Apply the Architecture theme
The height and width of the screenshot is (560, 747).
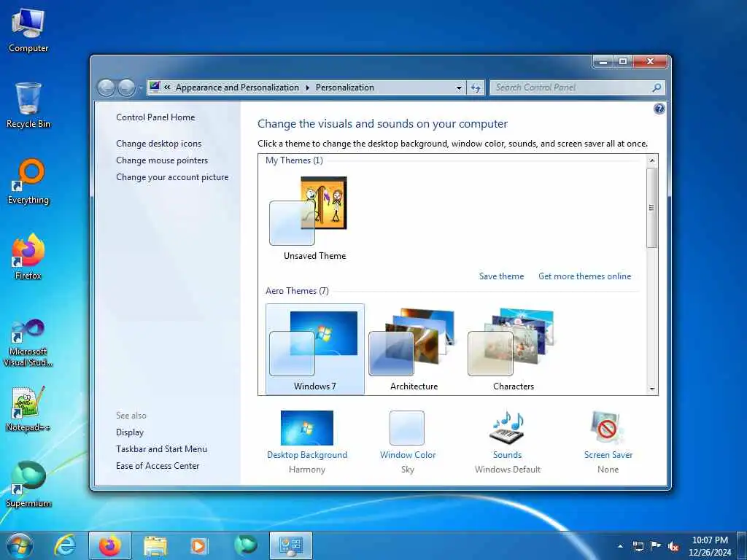point(414,349)
